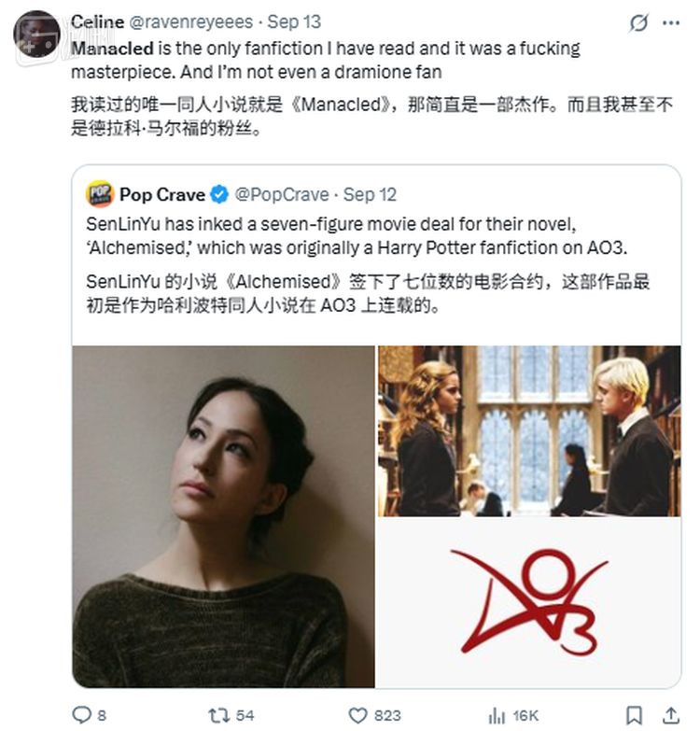The image size is (700, 731).
Task: Open the Pop Crave profile avatar
Action: click(100, 194)
